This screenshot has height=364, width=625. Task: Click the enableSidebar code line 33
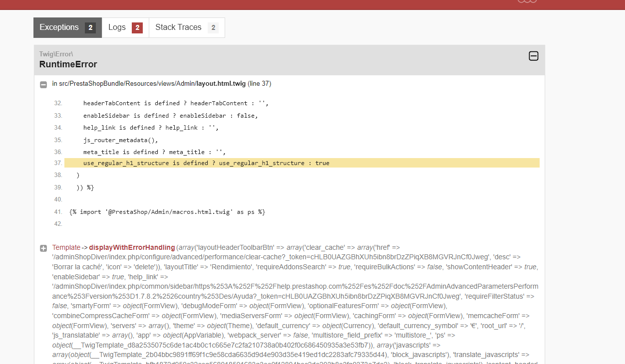(x=171, y=115)
